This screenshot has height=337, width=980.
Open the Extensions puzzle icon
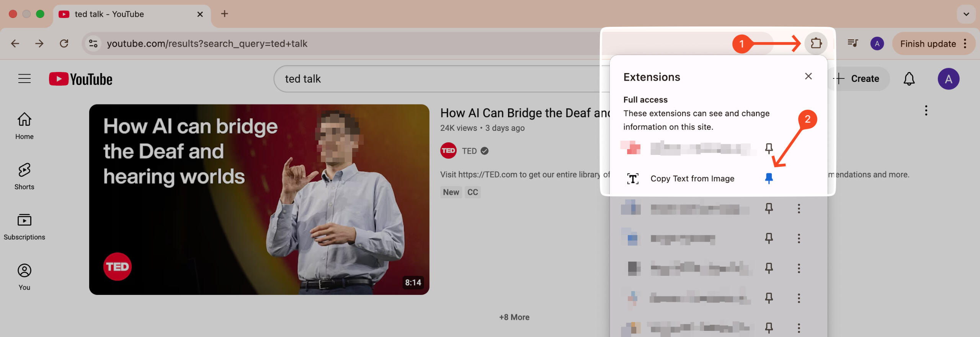pos(816,43)
